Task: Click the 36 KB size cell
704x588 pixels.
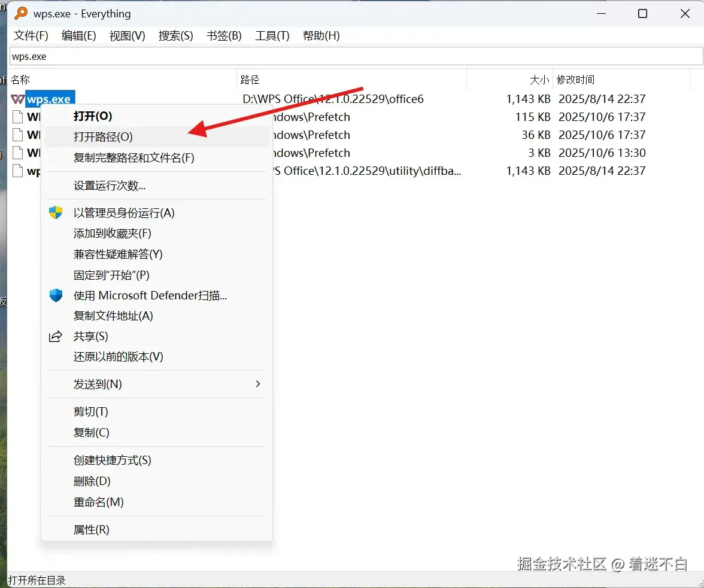Action: click(536, 135)
